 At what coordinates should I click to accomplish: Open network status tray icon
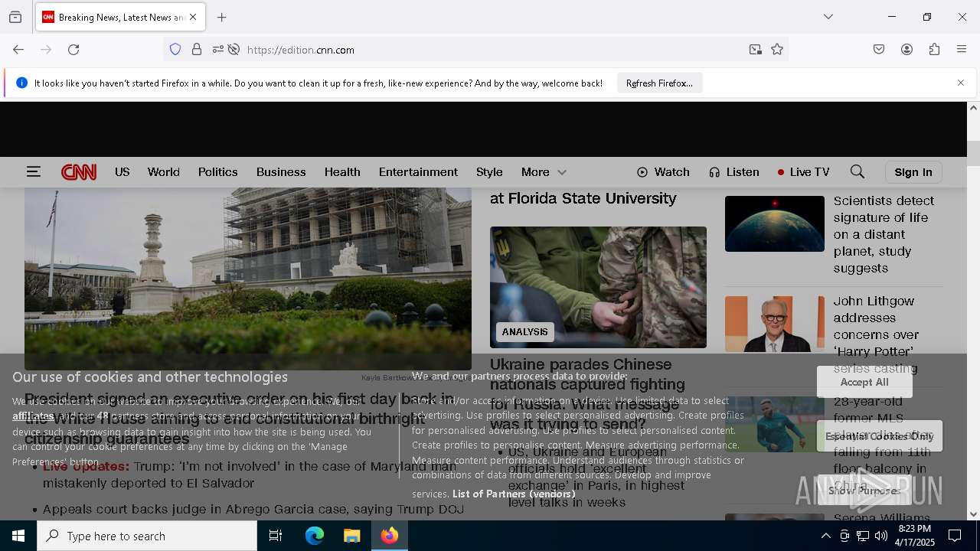point(863,536)
